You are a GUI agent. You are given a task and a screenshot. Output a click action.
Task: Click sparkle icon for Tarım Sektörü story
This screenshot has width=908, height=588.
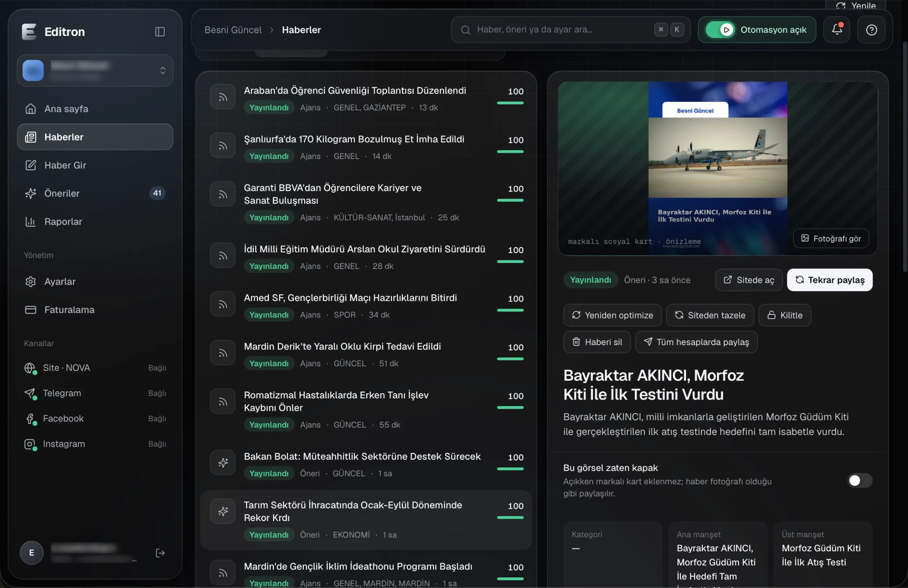222,511
